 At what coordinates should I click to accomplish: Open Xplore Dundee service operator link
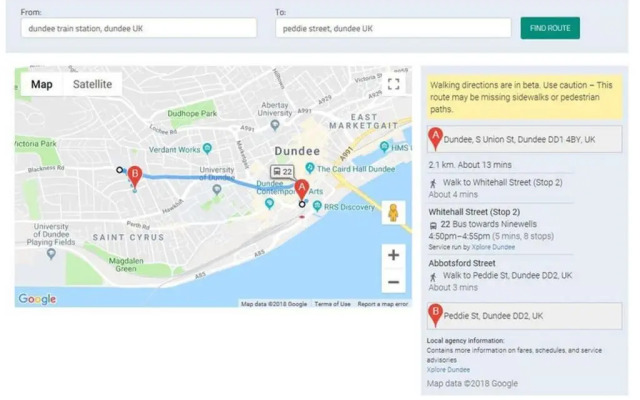pyautogui.click(x=493, y=247)
